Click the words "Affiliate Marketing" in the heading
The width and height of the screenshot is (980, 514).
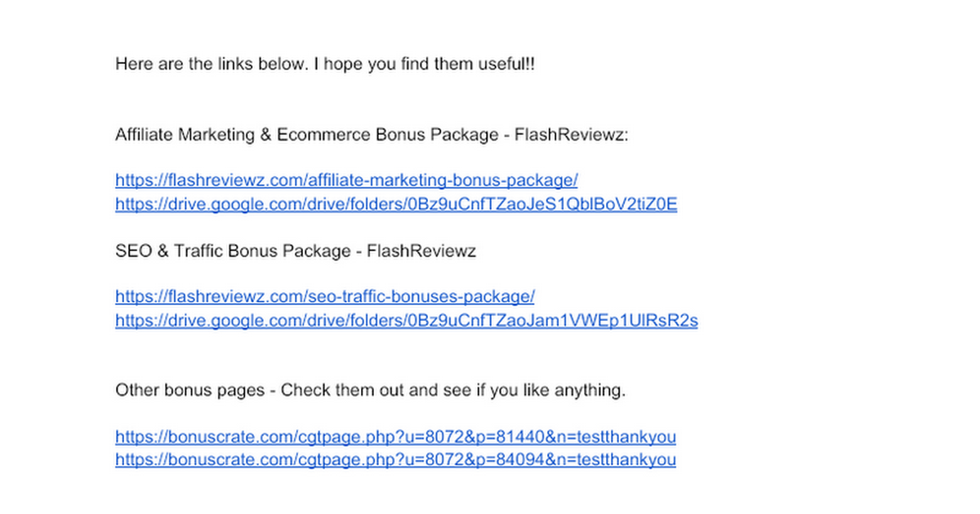(185, 135)
